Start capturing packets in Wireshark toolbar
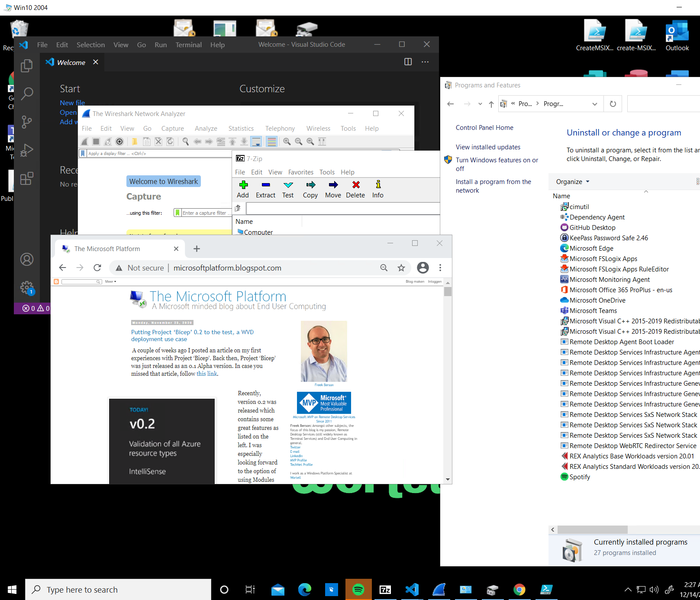 (85, 142)
